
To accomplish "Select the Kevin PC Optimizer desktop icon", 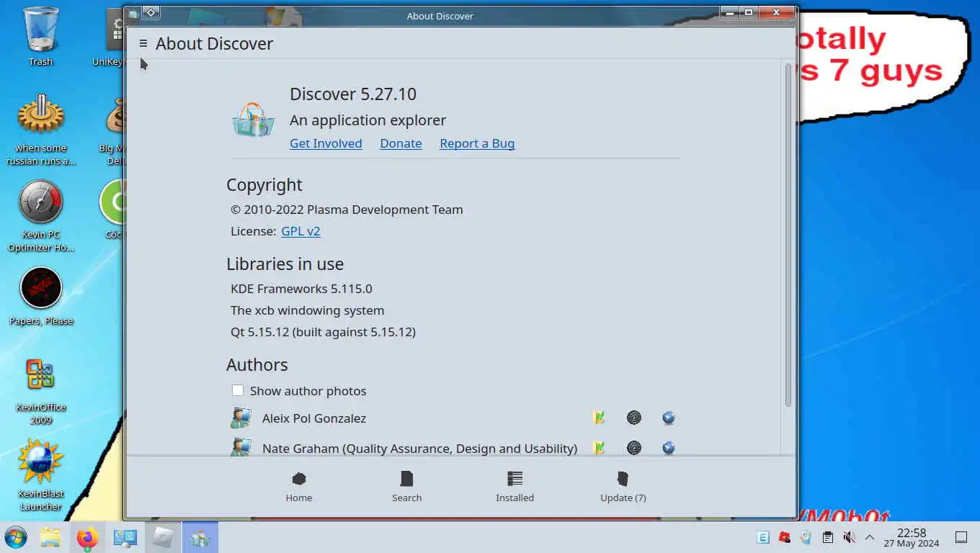I will (x=41, y=216).
